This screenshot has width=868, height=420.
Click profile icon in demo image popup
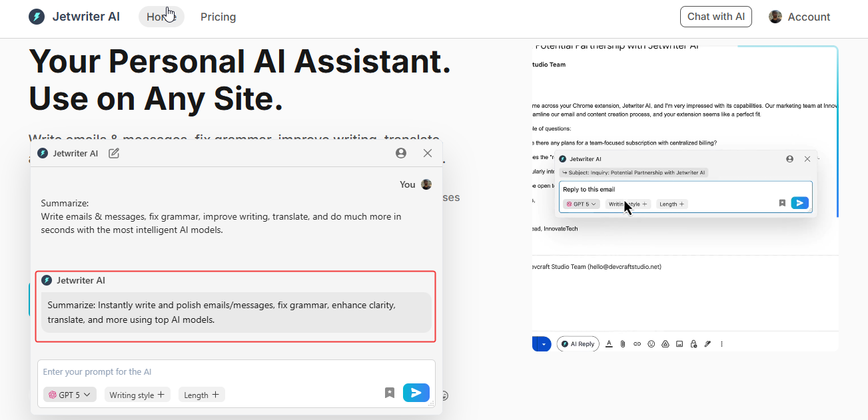click(789, 159)
